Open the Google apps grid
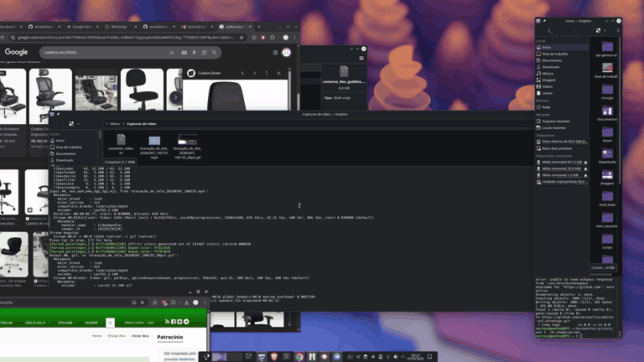 pos(274,52)
